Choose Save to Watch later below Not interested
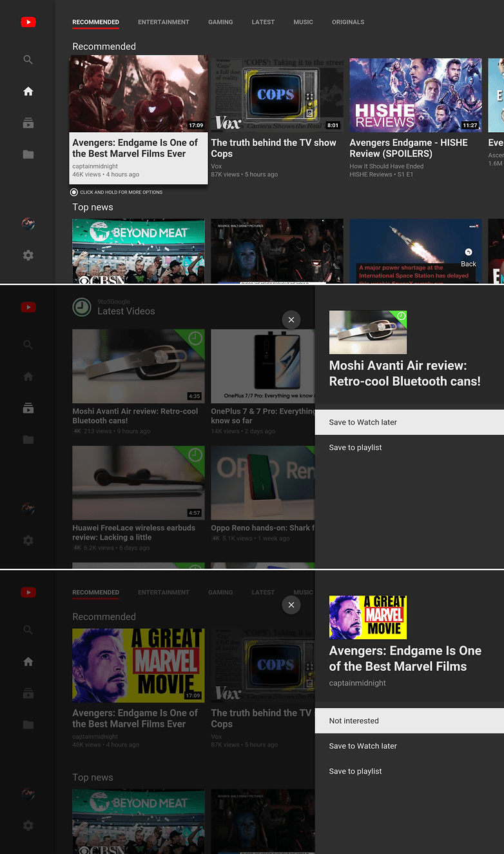Screen dimensions: 504x854 tap(409, 746)
